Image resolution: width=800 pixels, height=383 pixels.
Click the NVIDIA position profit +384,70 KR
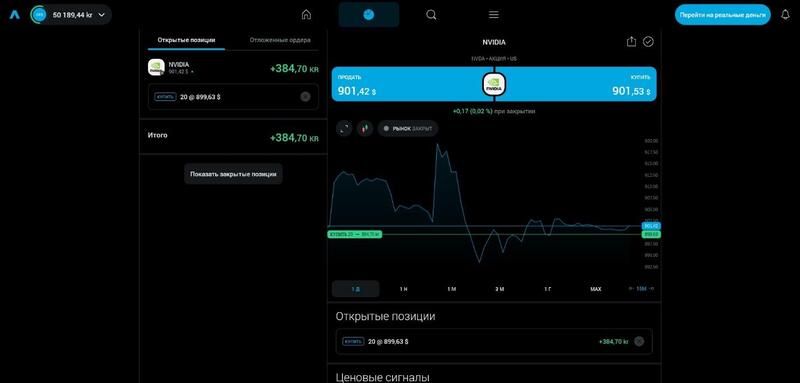click(294, 68)
